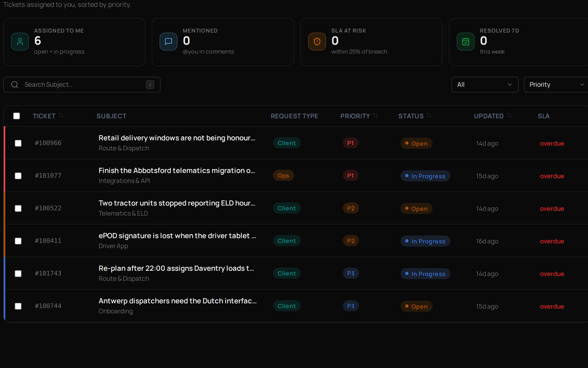Click the Request Type column header
The image size is (588, 368).
tap(294, 116)
